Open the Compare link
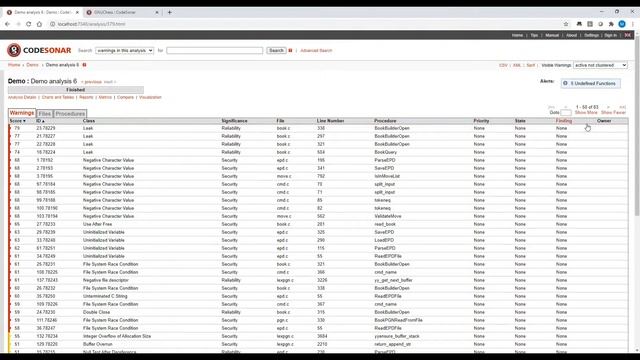 coord(125,98)
